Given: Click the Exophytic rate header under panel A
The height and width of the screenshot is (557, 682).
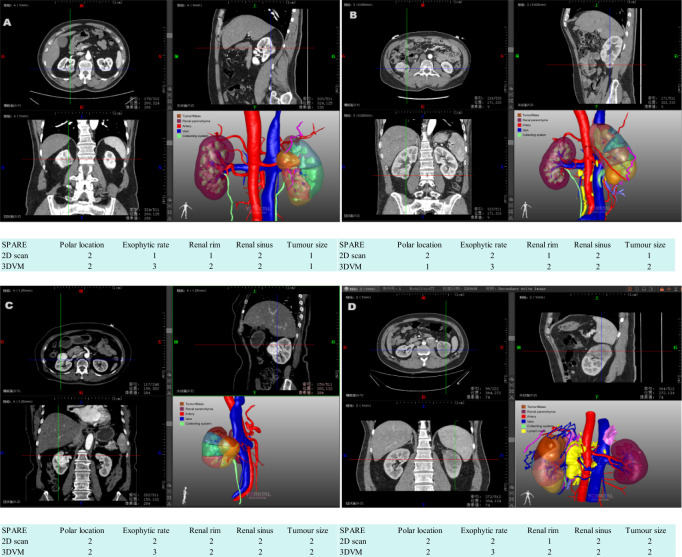Looking at the screenshot, I should coord(145,243).
